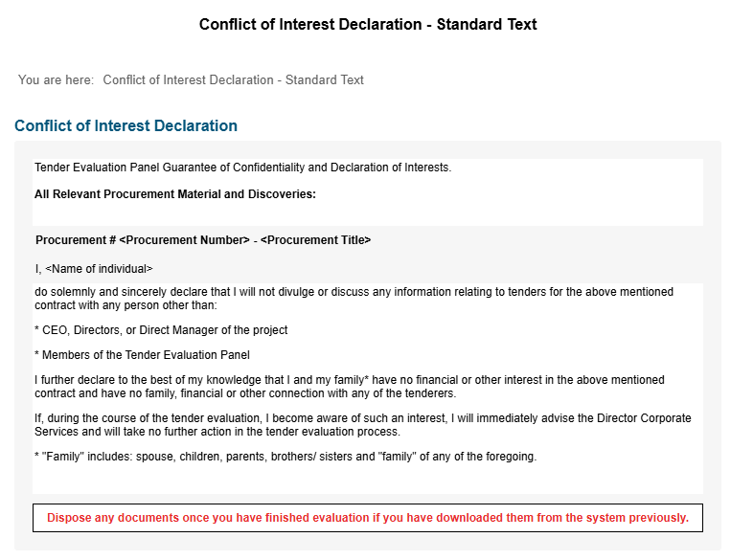Click the 'Tender Evaluation Panel Guarantee of Confidentiality' line
Image resolution: width=731 pixels, height=560 pixels.
tap(243, 168)
